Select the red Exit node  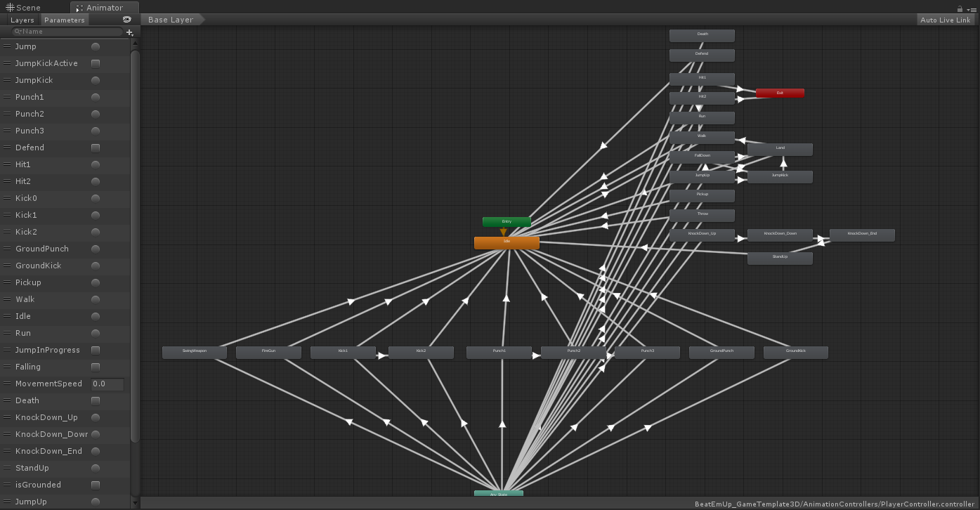click(x=780, y=93)
